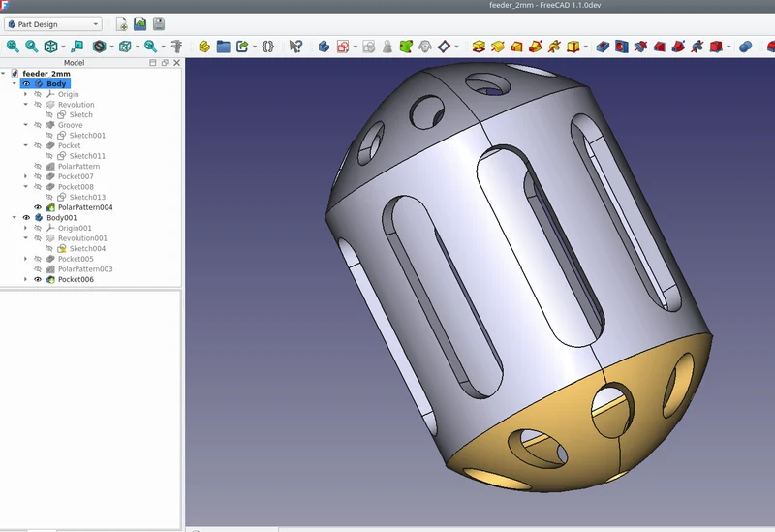
Task: Open the Part Design workbench dropdown
Action: point(53,24)
